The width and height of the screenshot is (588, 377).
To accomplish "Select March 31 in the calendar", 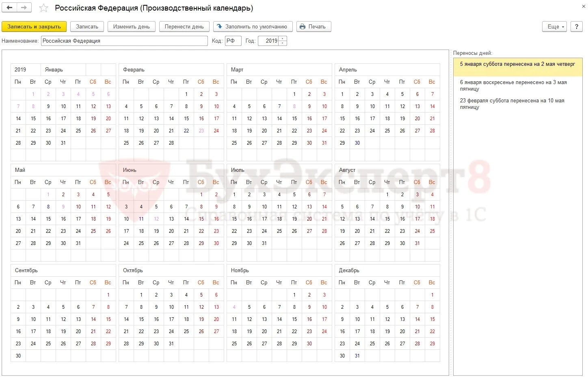I will point(324,143).
